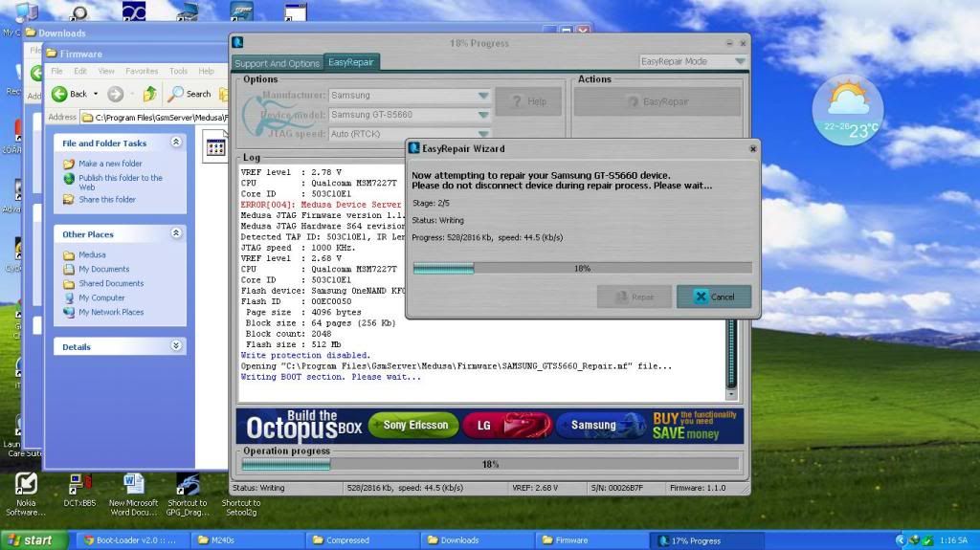Click the Help button in Options
The image size is (980, 550).
tap(528, 101)
